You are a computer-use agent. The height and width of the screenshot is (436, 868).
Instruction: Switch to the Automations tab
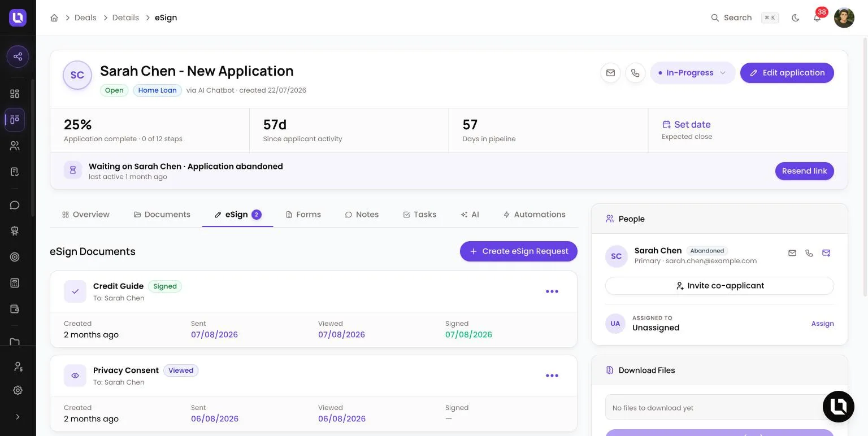tap(534, 215)
